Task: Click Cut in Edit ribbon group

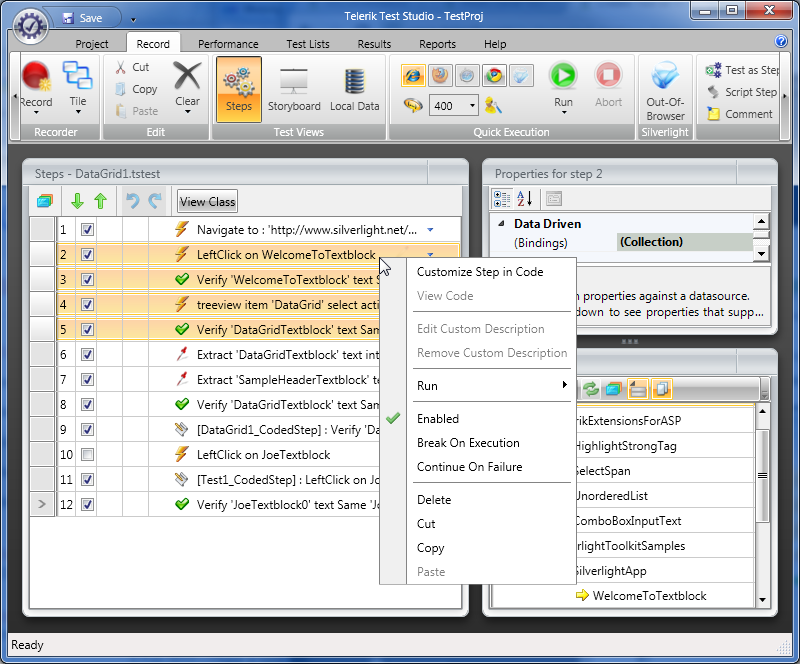Action: coord(132,67)
